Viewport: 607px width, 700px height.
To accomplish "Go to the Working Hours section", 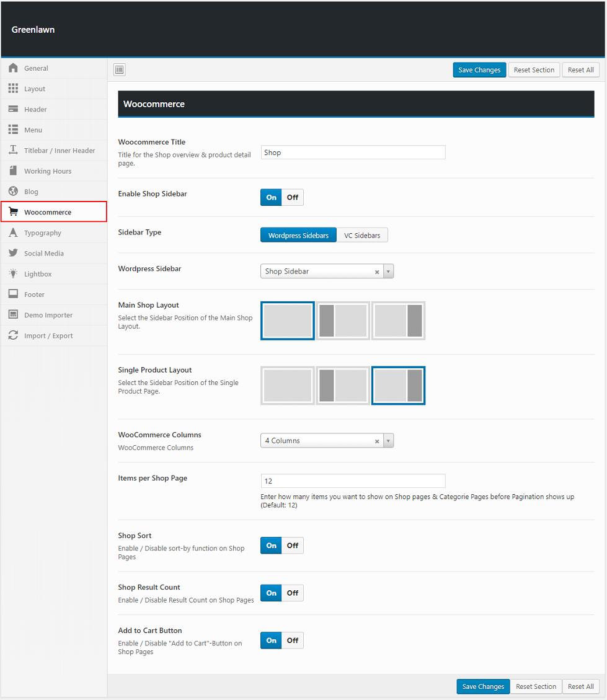I will point(48,171).
